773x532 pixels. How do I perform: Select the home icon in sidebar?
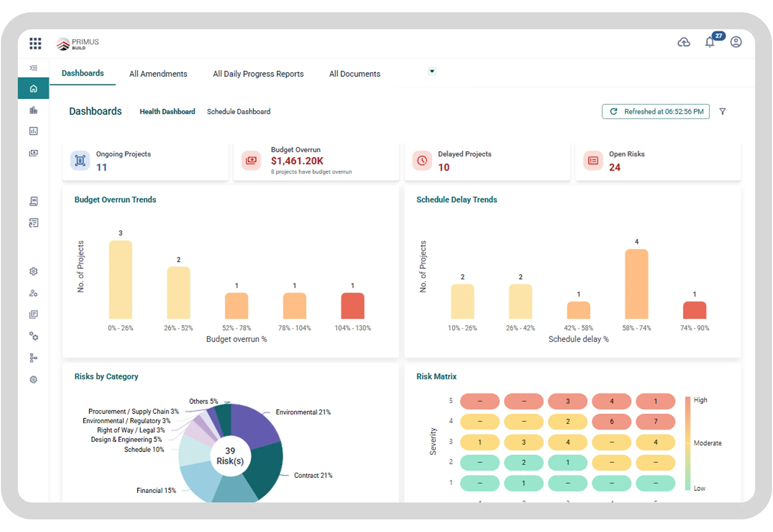(x=33, y=89)
